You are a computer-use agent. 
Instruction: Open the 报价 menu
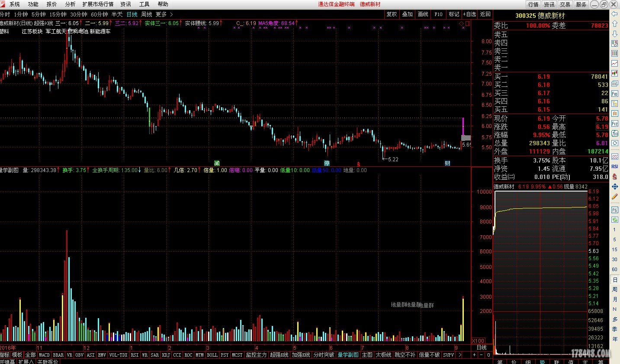(x=52, y=4)
